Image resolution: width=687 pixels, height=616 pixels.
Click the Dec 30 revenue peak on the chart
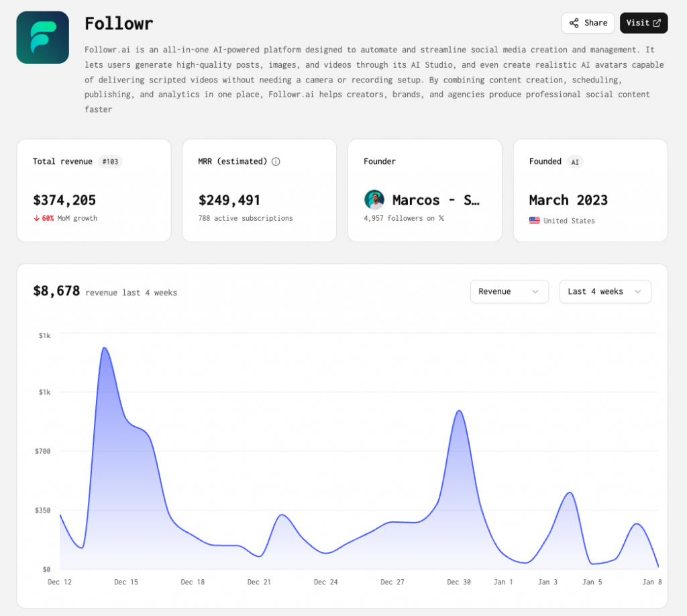coord(459,411)
